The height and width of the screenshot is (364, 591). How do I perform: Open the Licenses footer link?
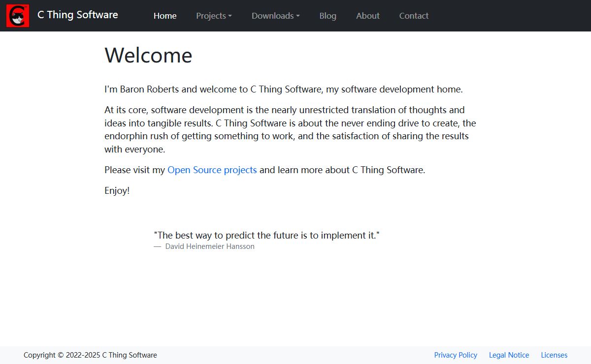pyautogui.click(x=554, y=355)
